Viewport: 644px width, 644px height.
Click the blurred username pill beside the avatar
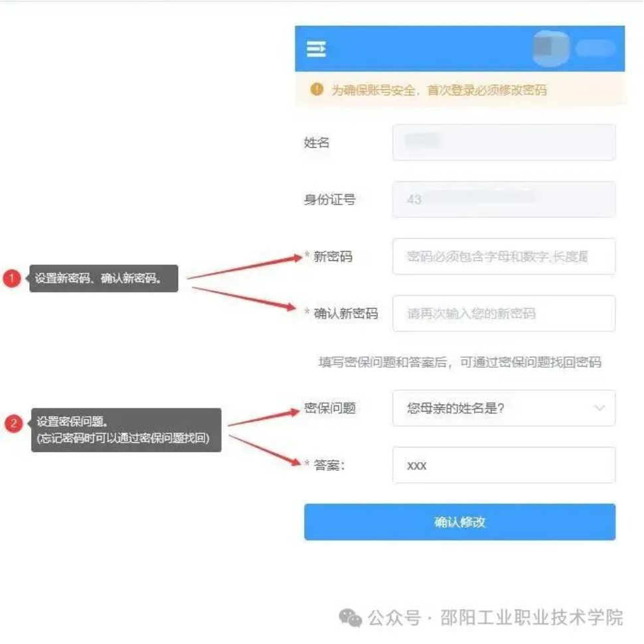[595, 48]
